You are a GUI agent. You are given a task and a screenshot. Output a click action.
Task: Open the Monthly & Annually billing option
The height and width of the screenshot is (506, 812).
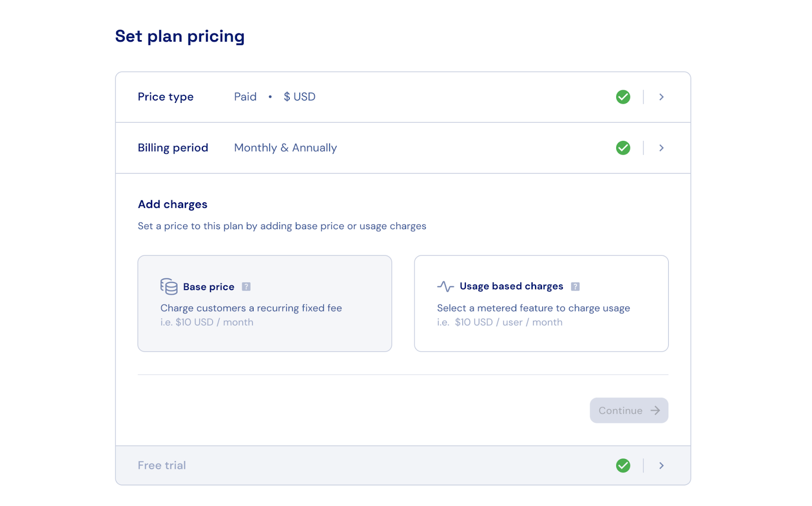(285, 148)
